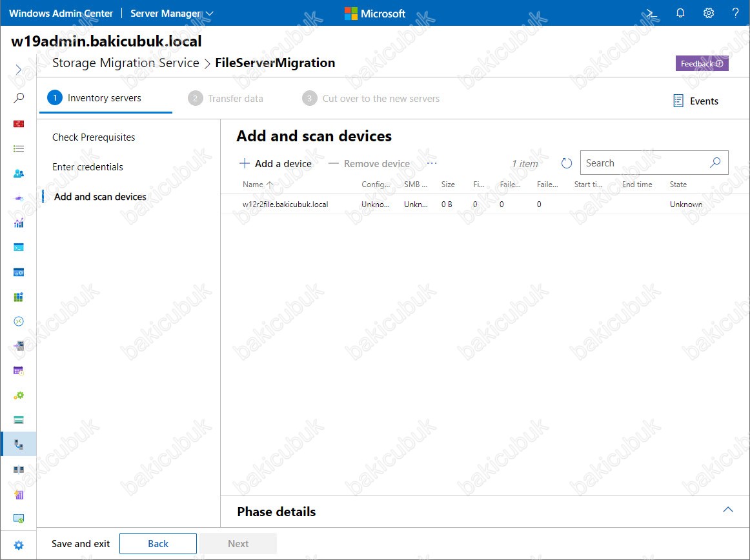The image size is (750, 560).
Task: Open the Processes tool icon
Action: click(18, 272)
